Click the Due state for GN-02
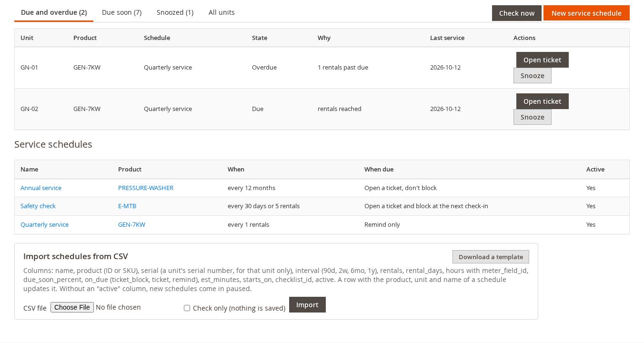This screenshot has width=644, height=343. [x=258, y=109]
